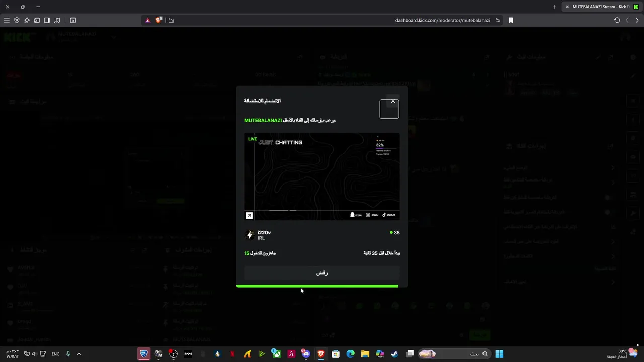This screenshot has width=644, height=362.
Task: Close the MUTEBALANAZI Stream tab
Action: point(567,7)
